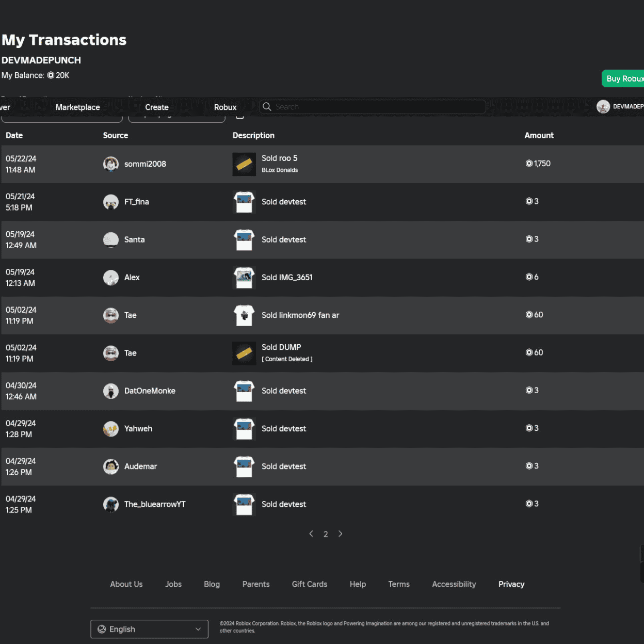The width and height of the screenshot is (644, 644).
Task: Click the Sold IMG_3651 shirt icon
Action: click(x=244, y=278)
